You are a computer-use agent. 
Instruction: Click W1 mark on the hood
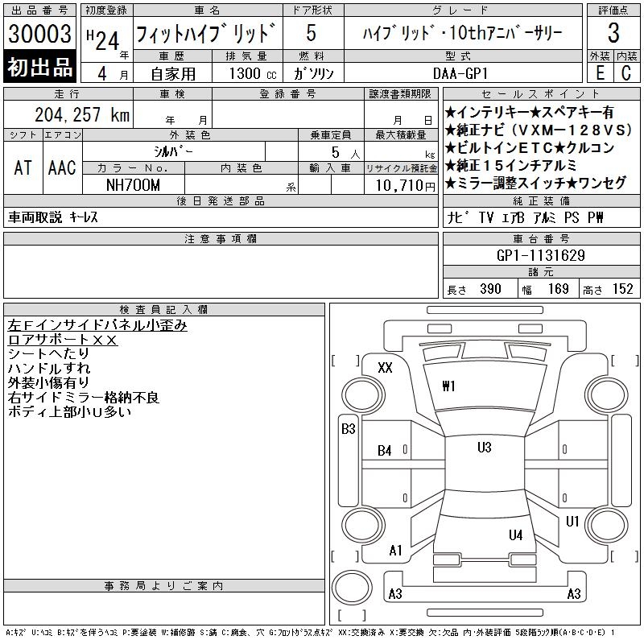448,386
